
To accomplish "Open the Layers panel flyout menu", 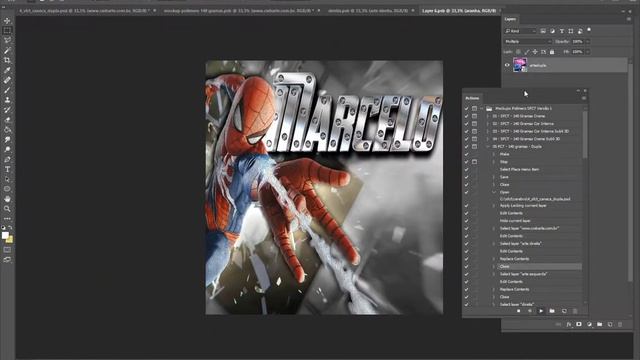I will 629,19.
